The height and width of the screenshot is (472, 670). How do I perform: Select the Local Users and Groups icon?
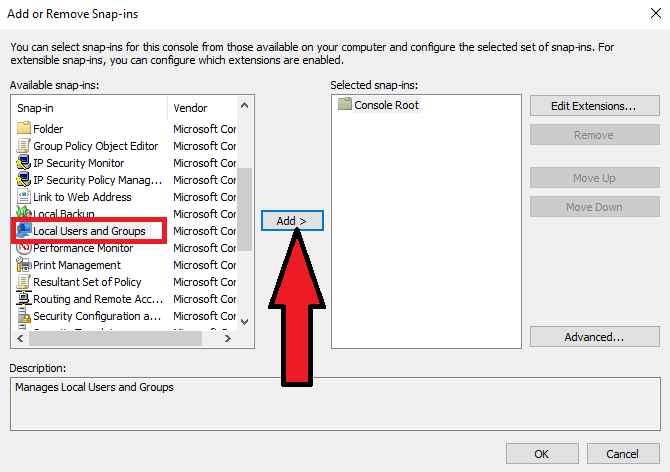point(25,231)
